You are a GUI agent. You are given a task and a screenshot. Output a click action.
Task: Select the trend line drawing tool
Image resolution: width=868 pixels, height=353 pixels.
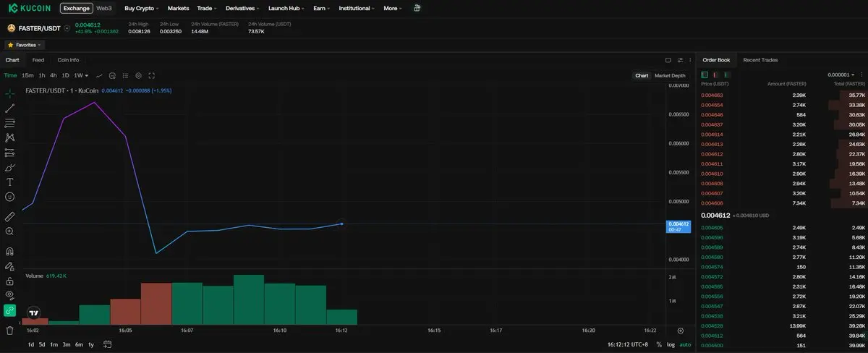[10, 109]
